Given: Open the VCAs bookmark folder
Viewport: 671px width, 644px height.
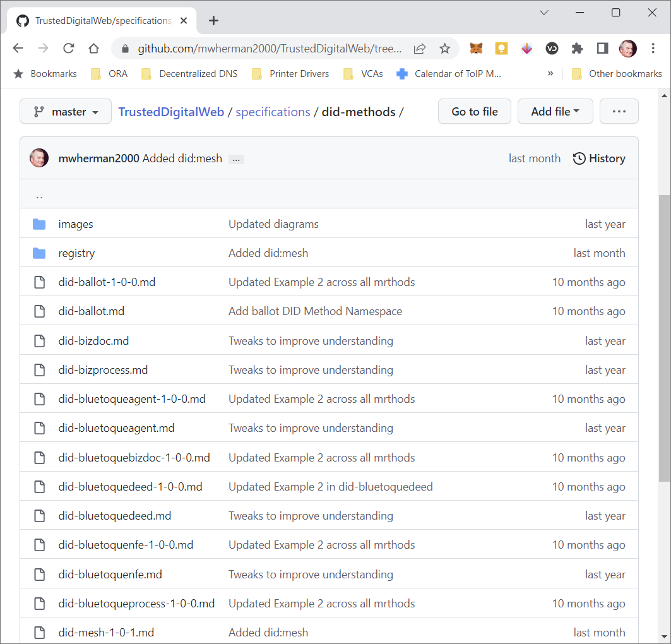Looking at the screenshot, I should click(364, 74).
